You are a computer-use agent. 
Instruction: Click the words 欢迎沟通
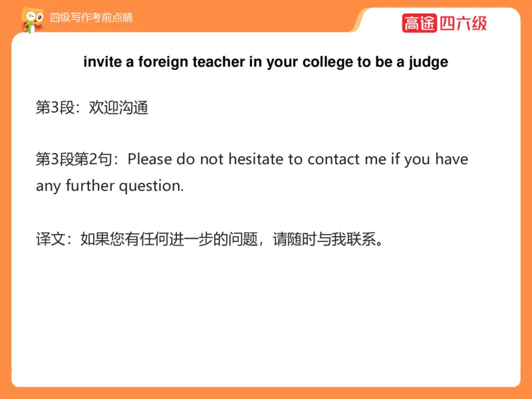click(x=118, y=108)
